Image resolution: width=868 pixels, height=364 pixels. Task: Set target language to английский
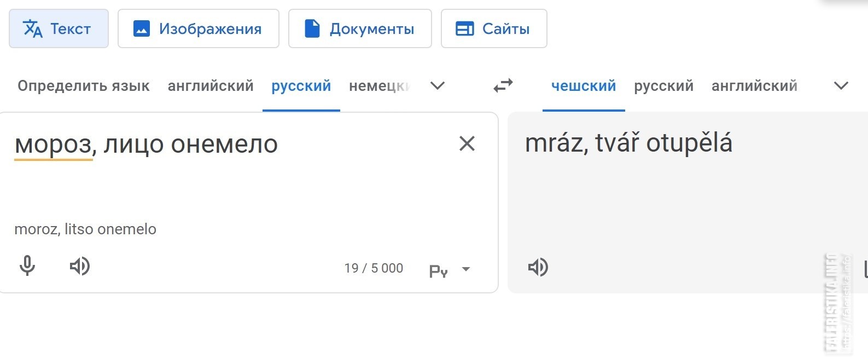point(754,86)
